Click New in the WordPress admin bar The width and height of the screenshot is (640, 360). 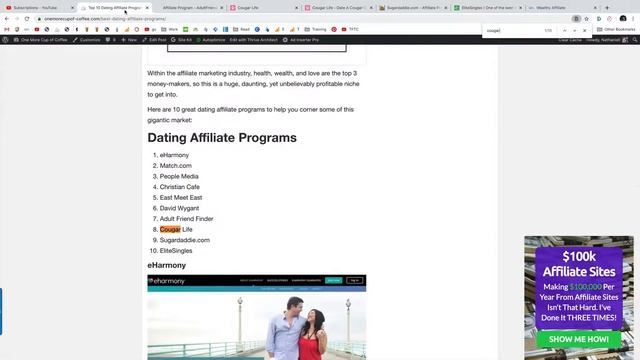[129, 40]
